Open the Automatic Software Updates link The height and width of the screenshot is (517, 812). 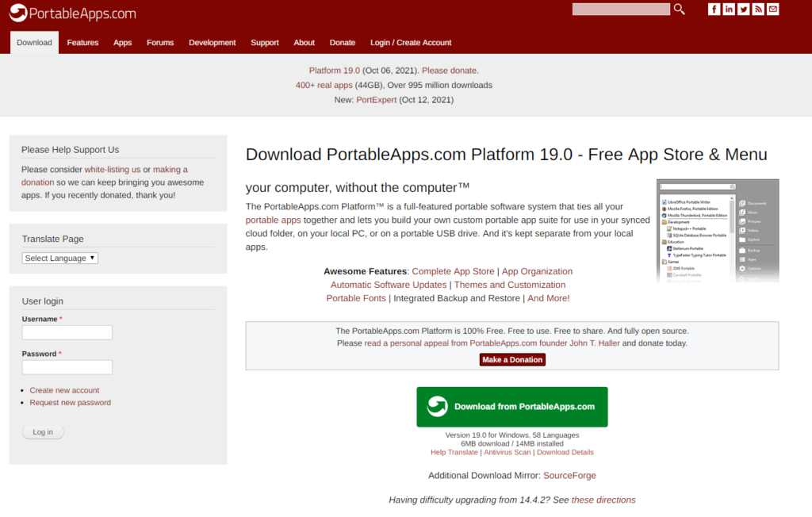389,285
